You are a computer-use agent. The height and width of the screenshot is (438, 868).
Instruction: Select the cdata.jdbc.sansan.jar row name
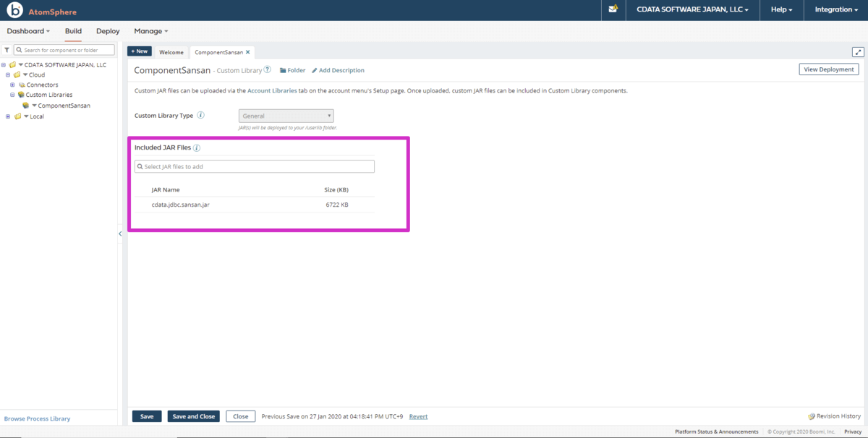(x=181, y=205)
